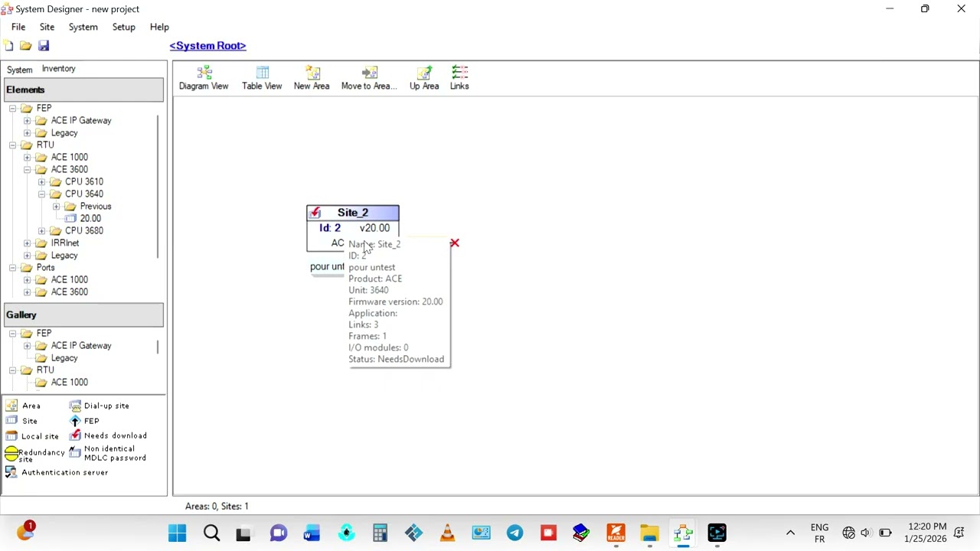Select the 20.00 firmware item under CPU 3640
Screen dimensions: 980x551
pos(90,218)
